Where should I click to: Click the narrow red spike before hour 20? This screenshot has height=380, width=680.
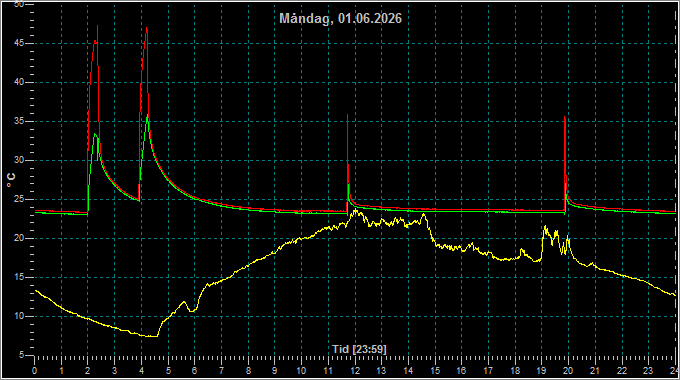[565, 117]
